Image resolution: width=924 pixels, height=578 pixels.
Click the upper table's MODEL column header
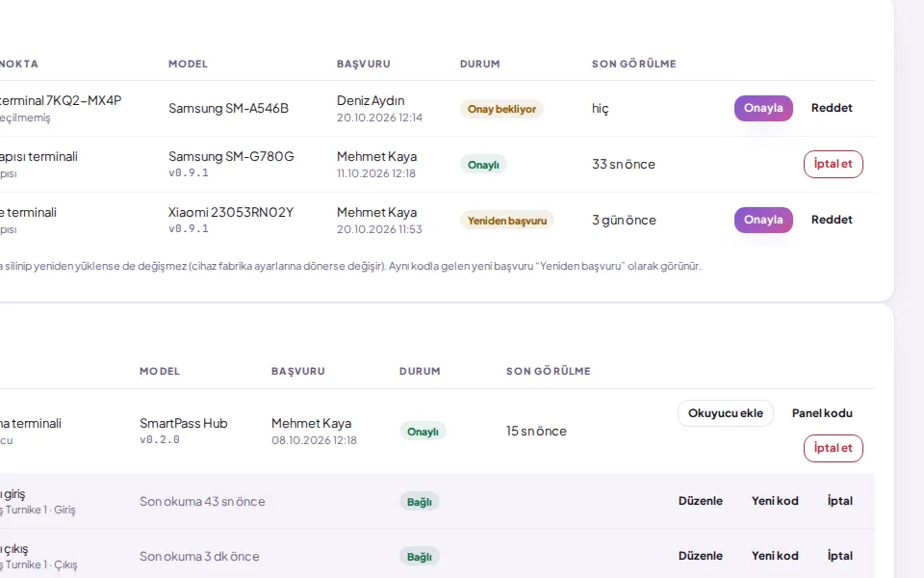point(188,64)
